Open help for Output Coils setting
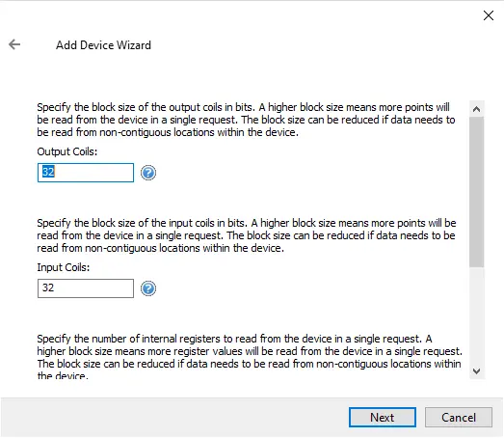This screenshot has width=504, height=438. pyautogui.click(x=148, y=173)
